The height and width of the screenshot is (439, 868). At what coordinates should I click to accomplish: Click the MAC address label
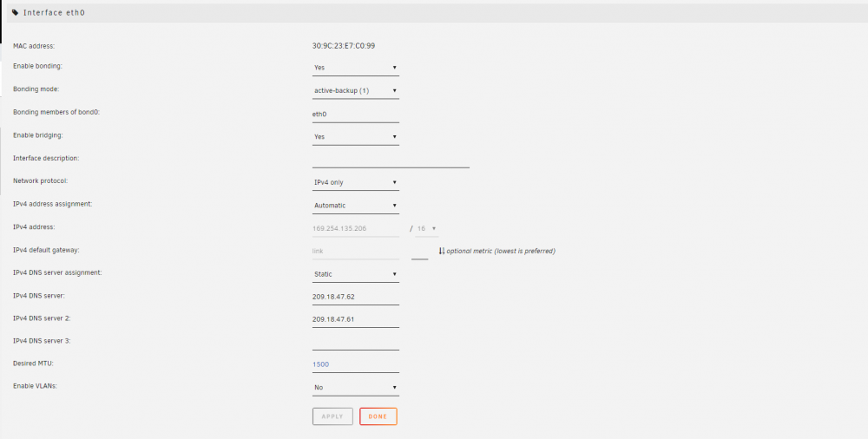tap(34, 47)
